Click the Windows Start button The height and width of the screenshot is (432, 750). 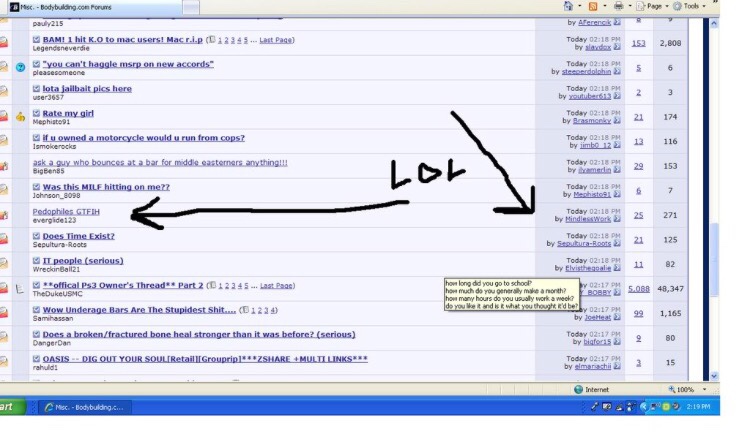click(12, 407)
